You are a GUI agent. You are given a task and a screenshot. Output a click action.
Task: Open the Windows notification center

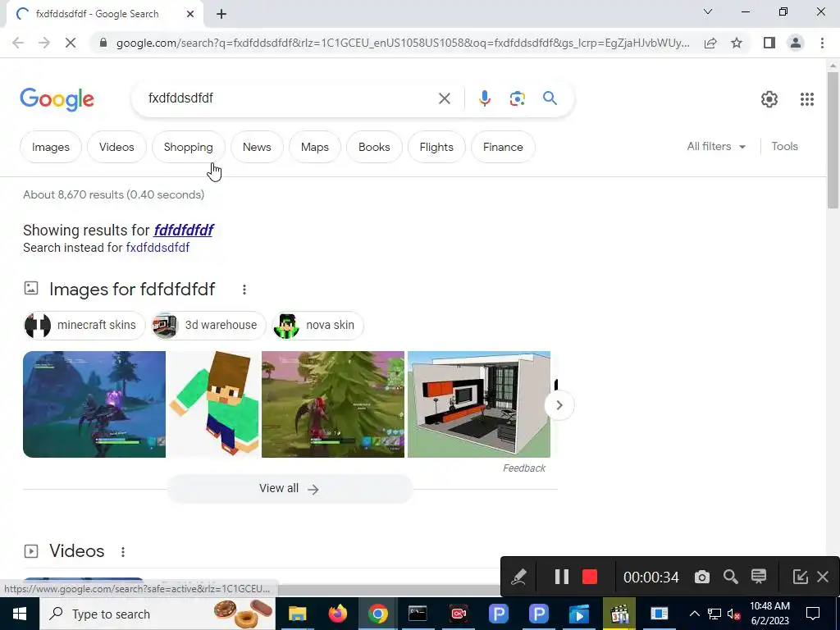(x=813, y=614)
